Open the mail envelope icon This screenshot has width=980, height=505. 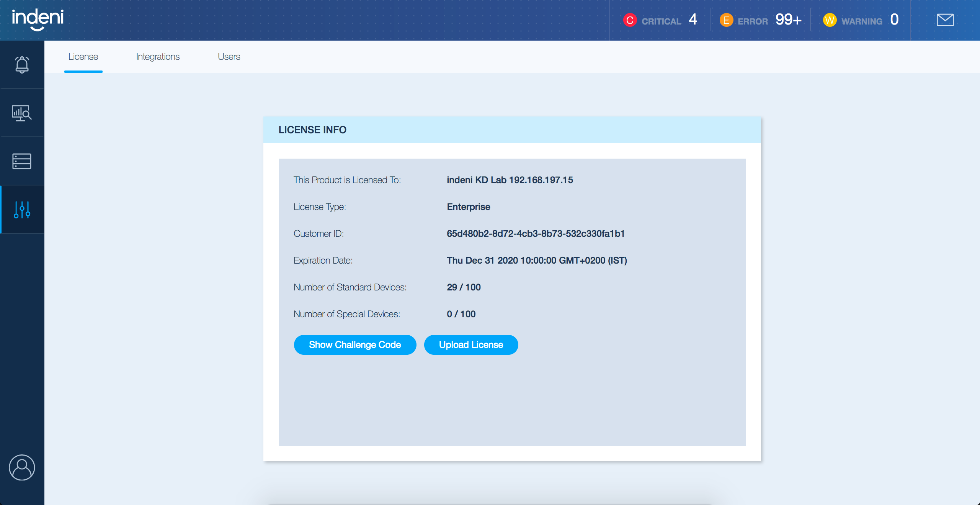coord(945,20)
